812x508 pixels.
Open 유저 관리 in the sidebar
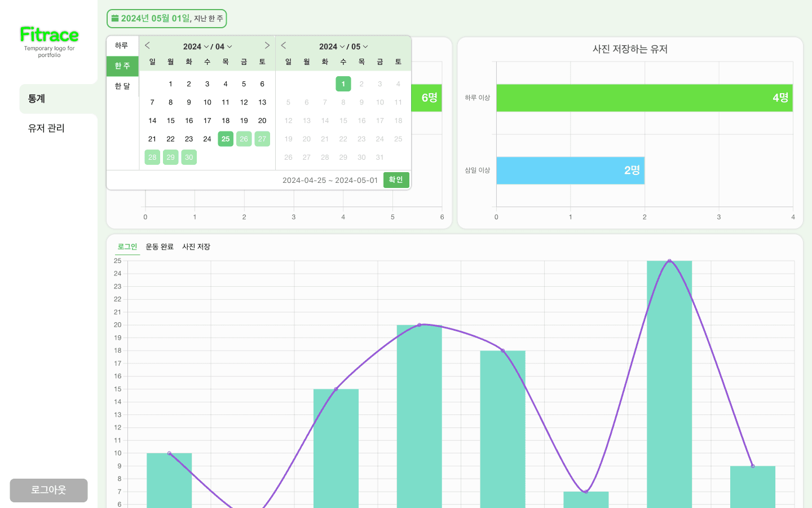[x=46, y=128]
